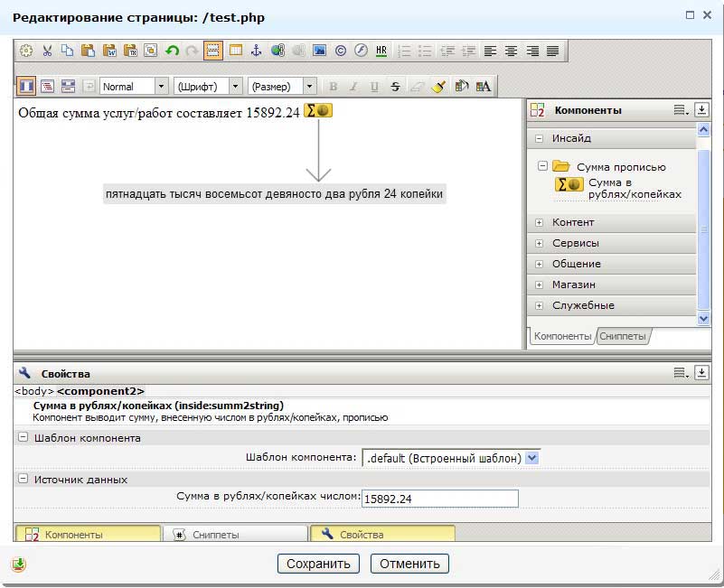
Task: Select the Свойства bottom tab
Action: 381,535
